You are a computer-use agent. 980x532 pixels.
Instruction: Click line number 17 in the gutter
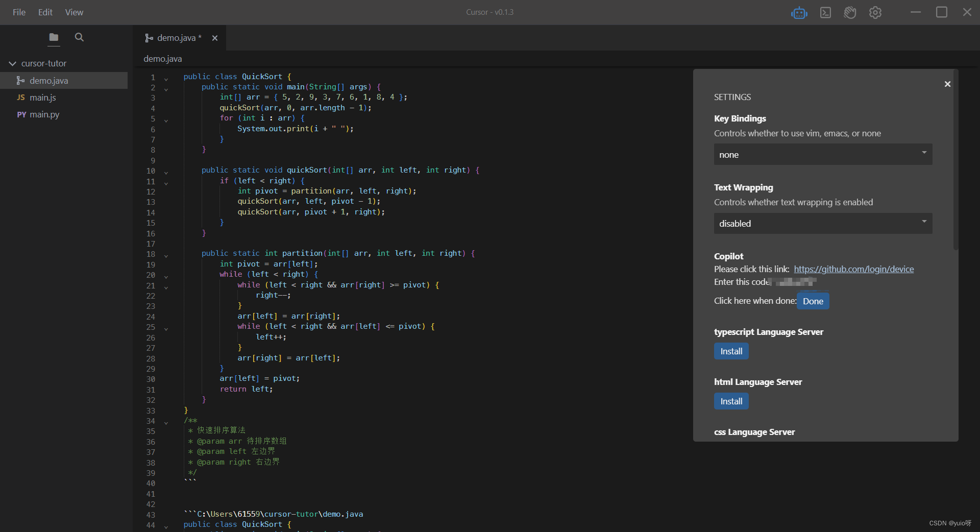pos(151,244)
